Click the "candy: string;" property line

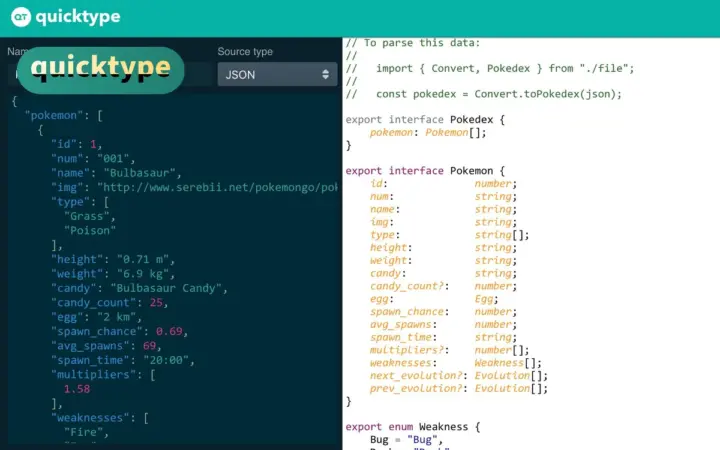pos(444,273)
